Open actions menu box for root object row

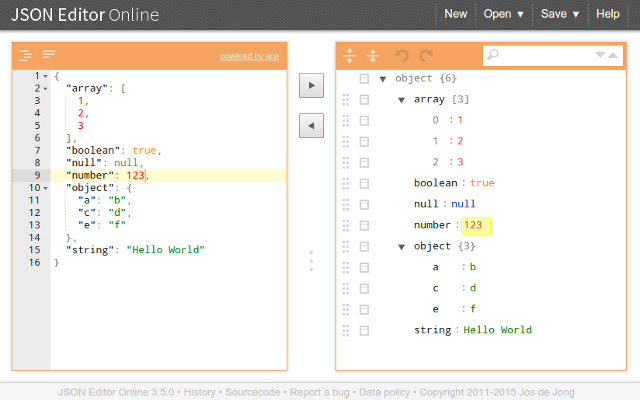[x=364, y=79]
